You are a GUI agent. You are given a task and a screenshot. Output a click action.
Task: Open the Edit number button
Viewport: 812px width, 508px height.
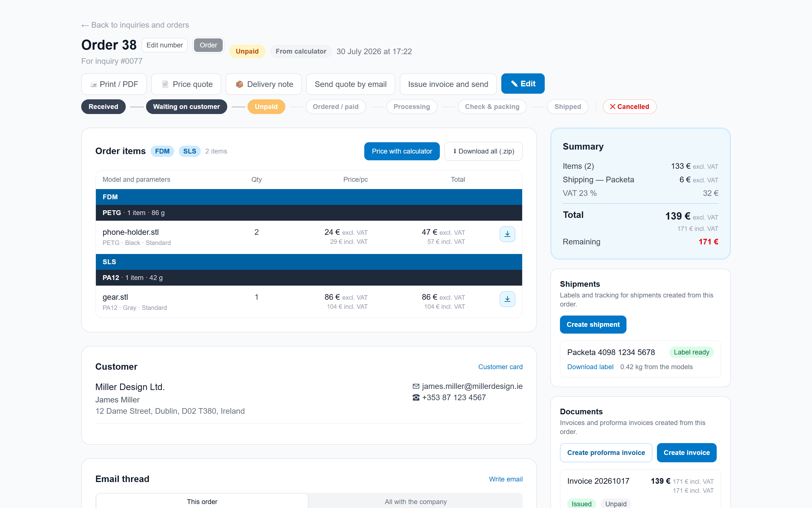click(x=164, y=45)
